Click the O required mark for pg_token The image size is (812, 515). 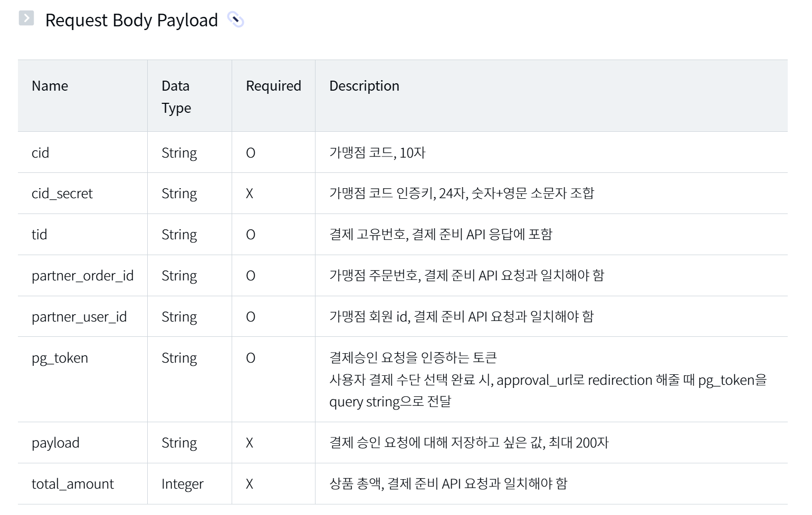(x=251, y=358)
